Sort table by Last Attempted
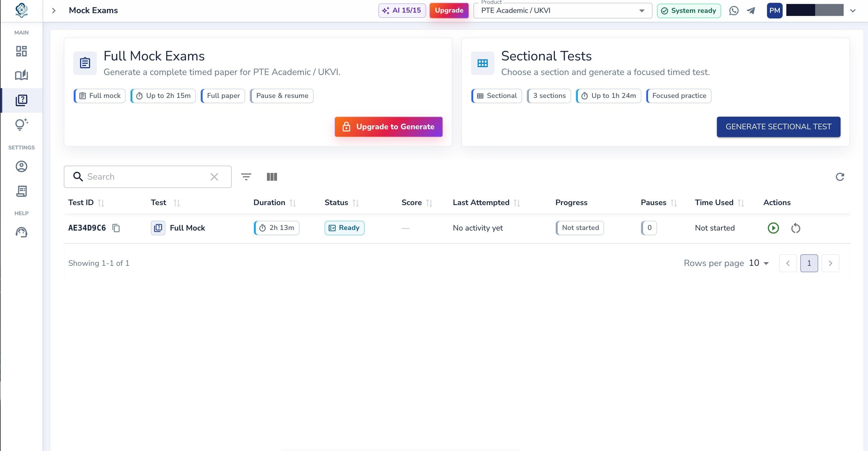The height and width of the screenshot is (451, 868). 517,203
